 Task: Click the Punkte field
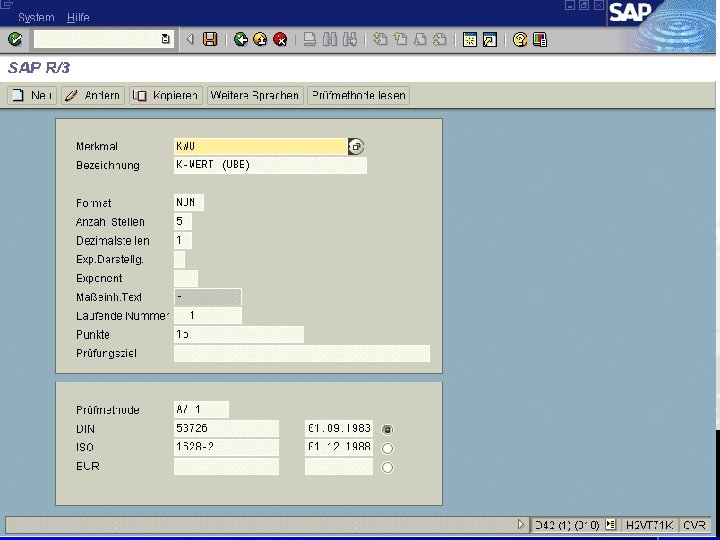(239, 334)
